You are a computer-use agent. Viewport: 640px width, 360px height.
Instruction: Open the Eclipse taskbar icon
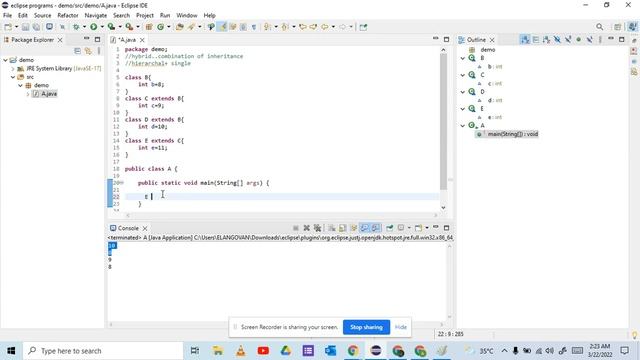pos(376,351)
